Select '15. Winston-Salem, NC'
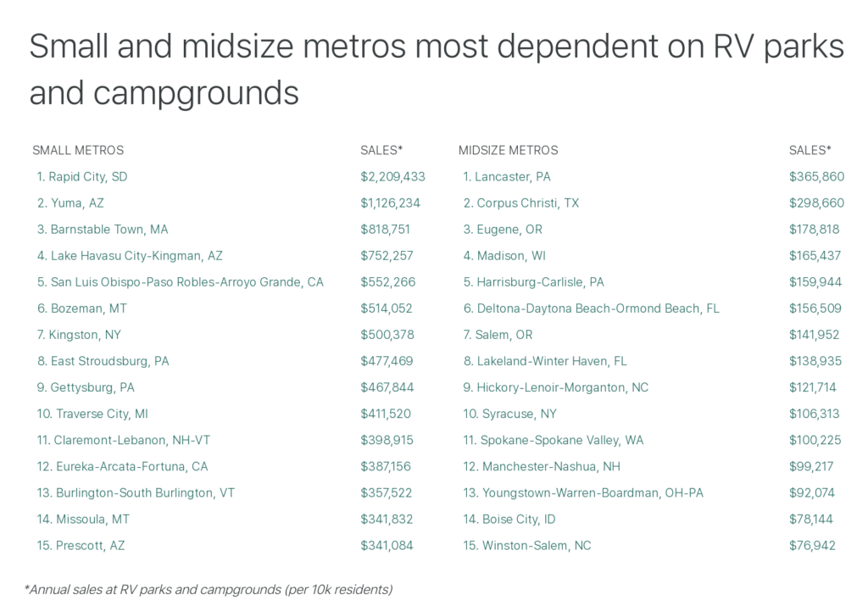Viewport: 868px width, 606px height. [527, 546]
